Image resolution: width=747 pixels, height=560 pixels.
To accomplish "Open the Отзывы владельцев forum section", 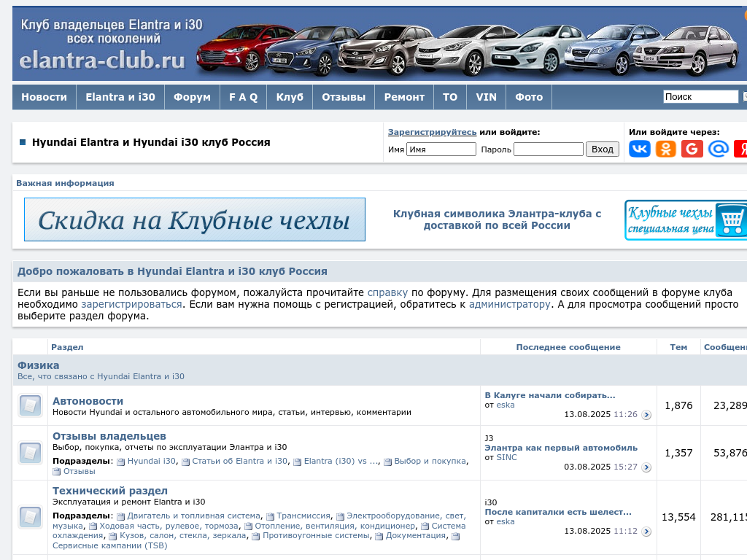I will pos(109,436).
